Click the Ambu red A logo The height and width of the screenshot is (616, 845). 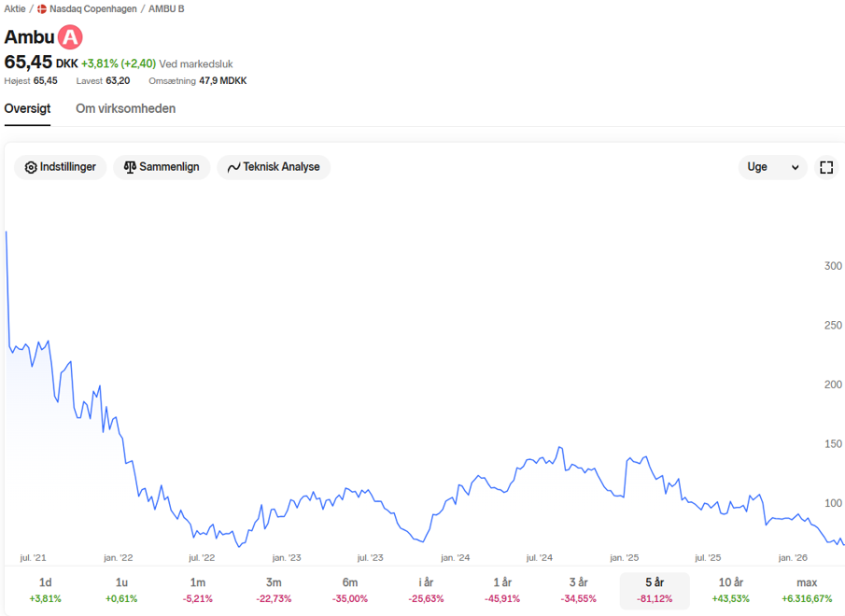click(x=70, y=37)
